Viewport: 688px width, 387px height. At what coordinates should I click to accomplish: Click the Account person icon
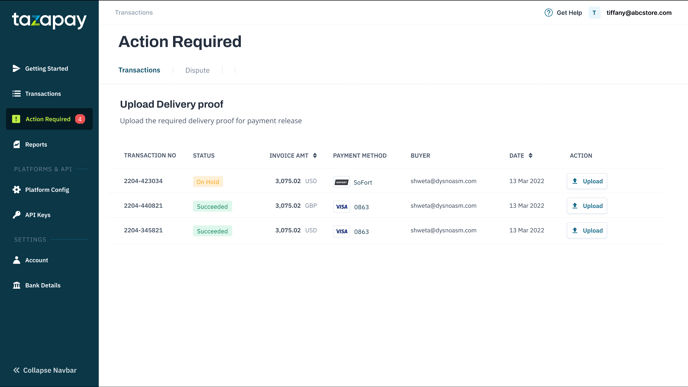coord(16,260)
